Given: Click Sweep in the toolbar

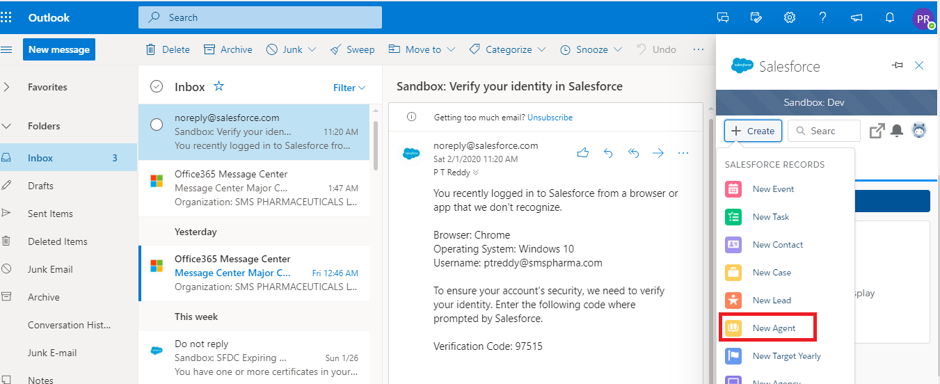Looking at the screenshot, I should coord(352,50).
